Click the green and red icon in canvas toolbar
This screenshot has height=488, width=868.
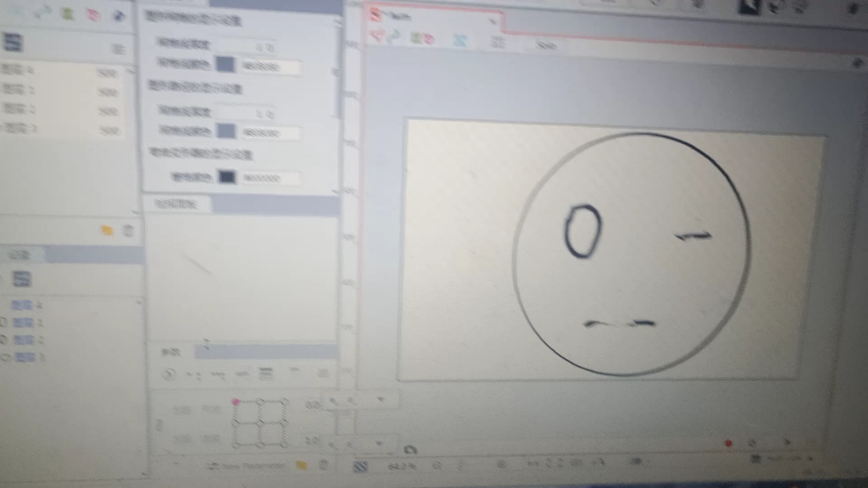click(x=422, y=38)
